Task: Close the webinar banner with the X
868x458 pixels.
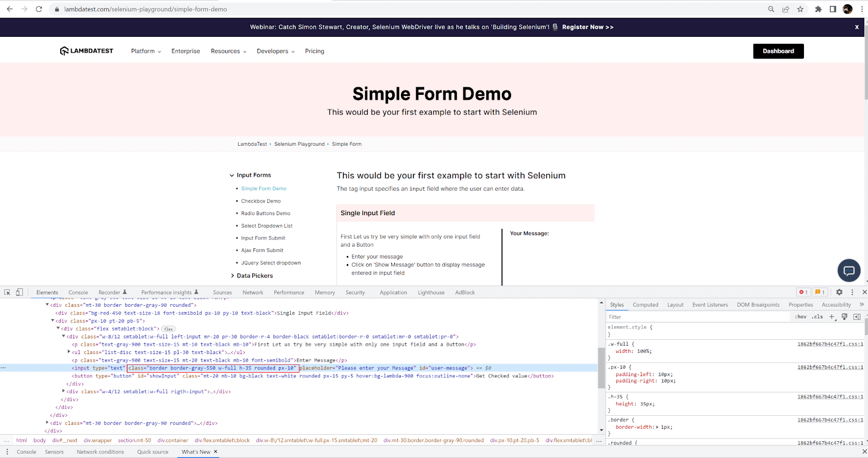Action: (x=857, y=27)
